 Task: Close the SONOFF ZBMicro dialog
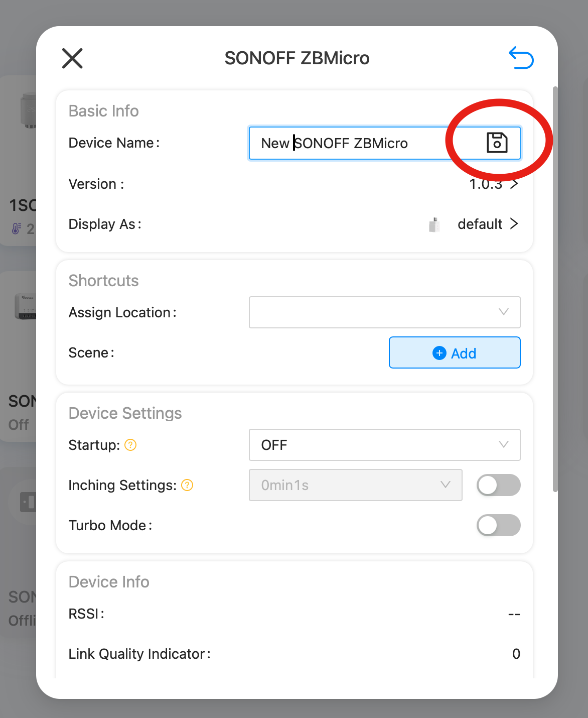coord(72,58)
